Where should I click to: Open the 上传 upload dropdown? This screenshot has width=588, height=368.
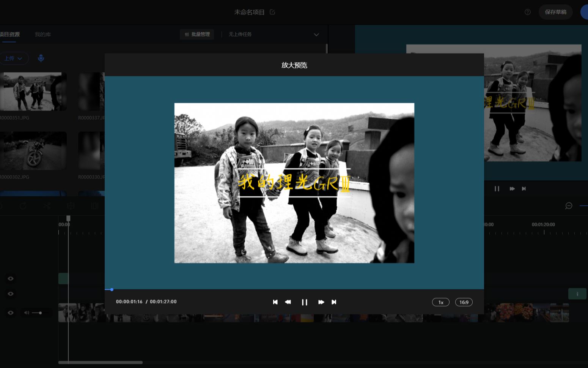pos(14,58)
